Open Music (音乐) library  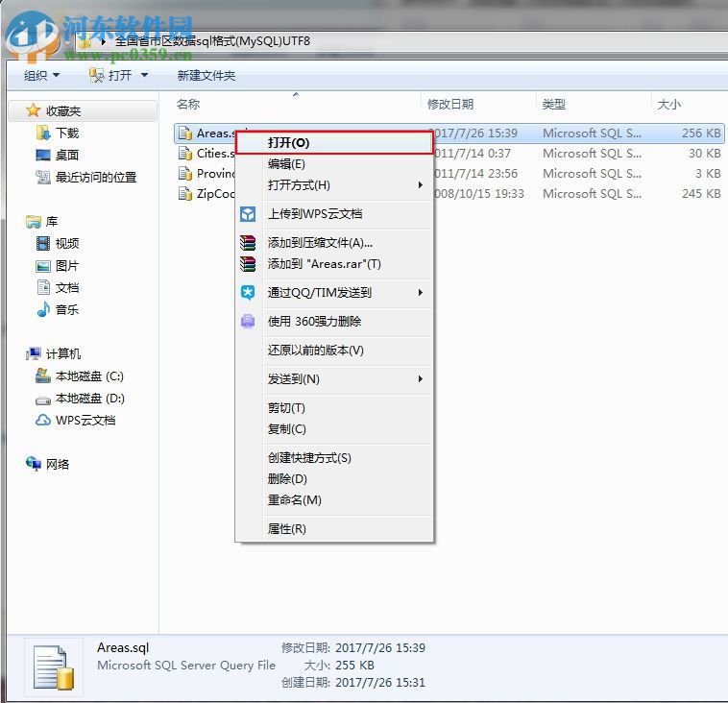58,309
